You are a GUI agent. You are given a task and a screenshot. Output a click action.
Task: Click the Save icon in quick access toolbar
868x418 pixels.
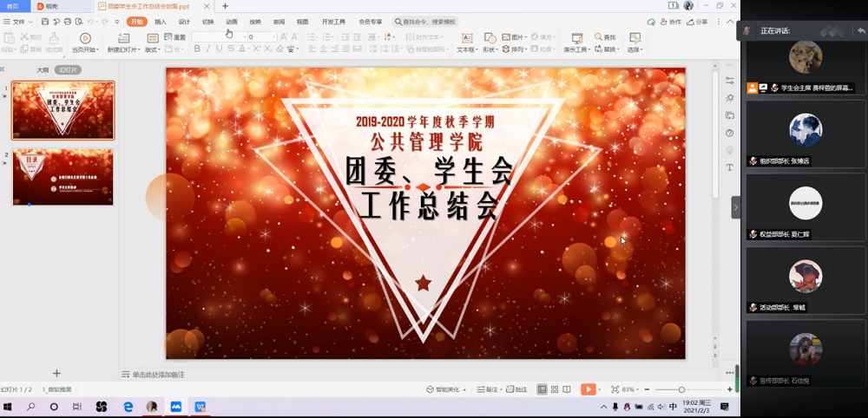tap(43, 22)
